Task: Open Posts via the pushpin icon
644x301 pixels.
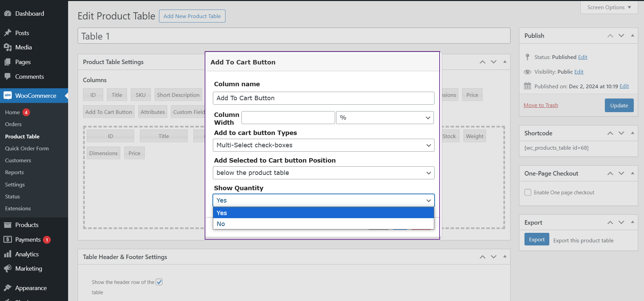Action: [x=7, y=33]
